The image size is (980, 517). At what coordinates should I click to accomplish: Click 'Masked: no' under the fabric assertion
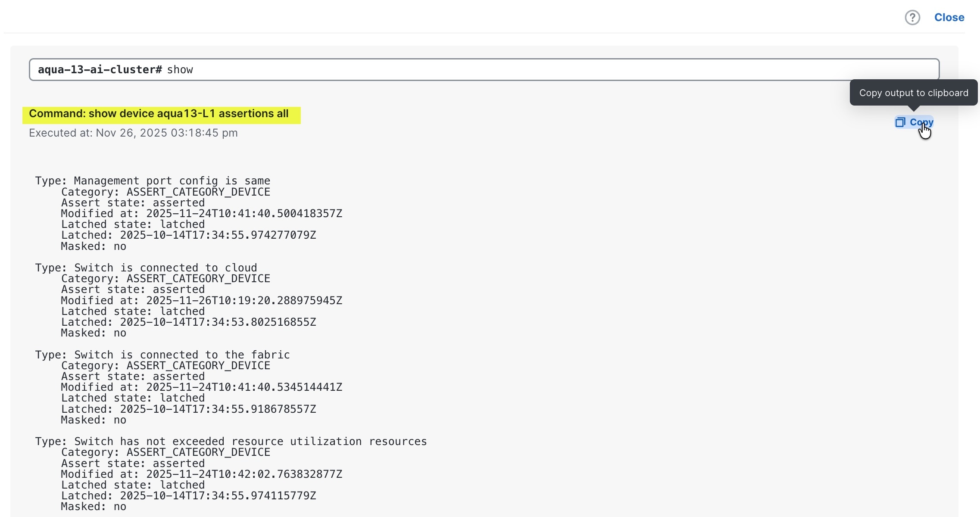coord(94,419)
